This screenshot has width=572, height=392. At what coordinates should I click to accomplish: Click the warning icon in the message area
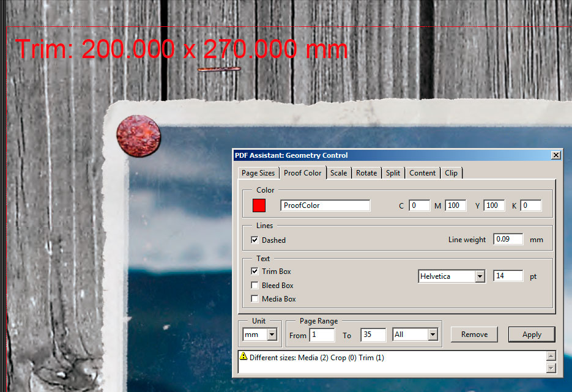tap(243, 357)
